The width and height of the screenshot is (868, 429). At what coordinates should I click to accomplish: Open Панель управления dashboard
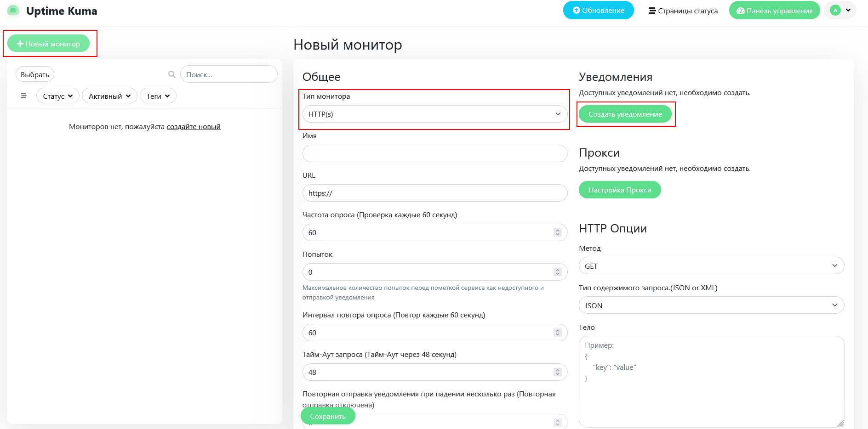(774, 11)
